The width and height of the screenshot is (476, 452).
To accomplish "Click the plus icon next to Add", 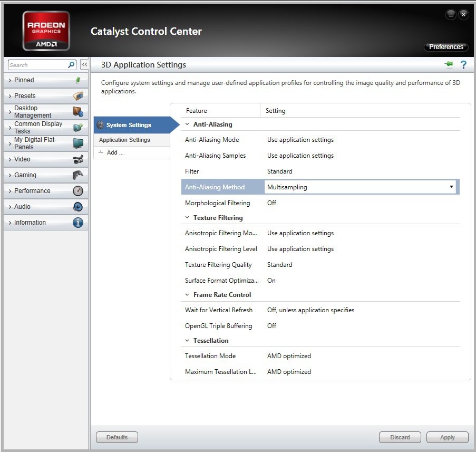I will tap(101, 152).
